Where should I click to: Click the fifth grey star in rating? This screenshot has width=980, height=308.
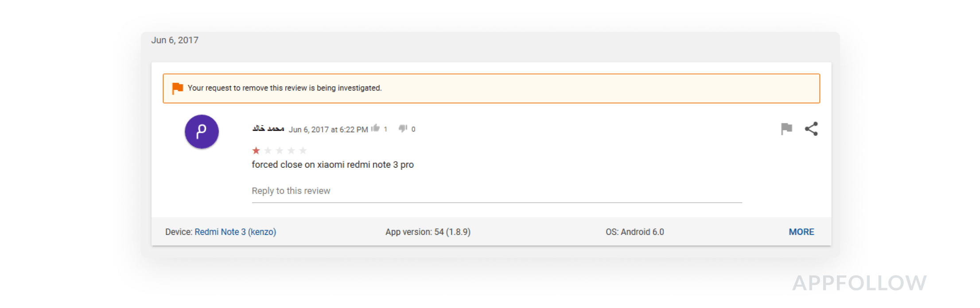[x=303, y=151]
